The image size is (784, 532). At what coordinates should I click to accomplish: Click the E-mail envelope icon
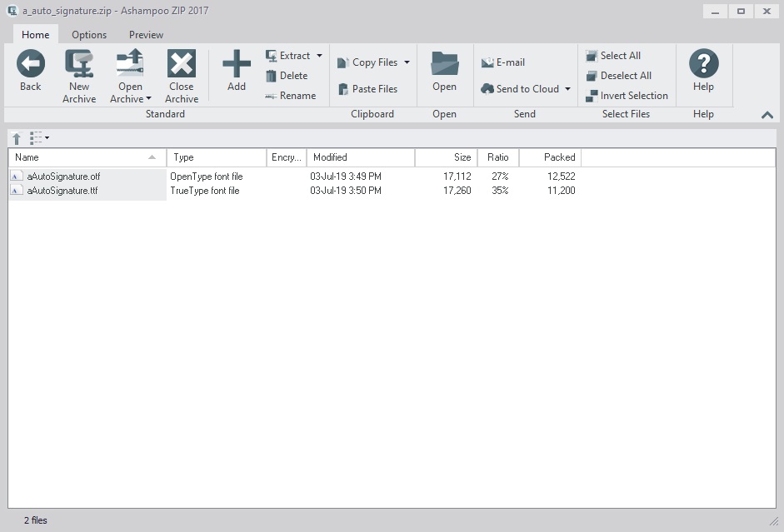(487, 62)
